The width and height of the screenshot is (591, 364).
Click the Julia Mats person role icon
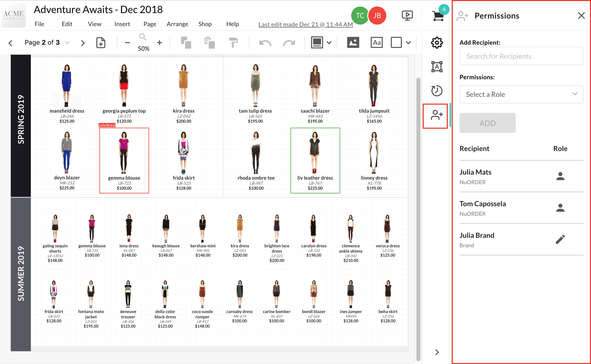560,176
